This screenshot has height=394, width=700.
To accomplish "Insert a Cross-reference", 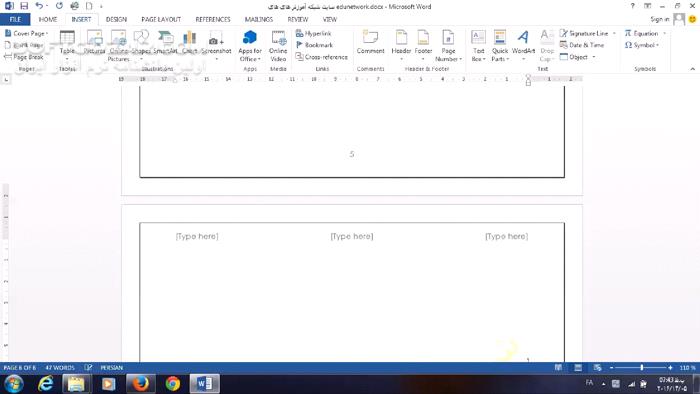I will pyautogui.click(x=321, y=57).
